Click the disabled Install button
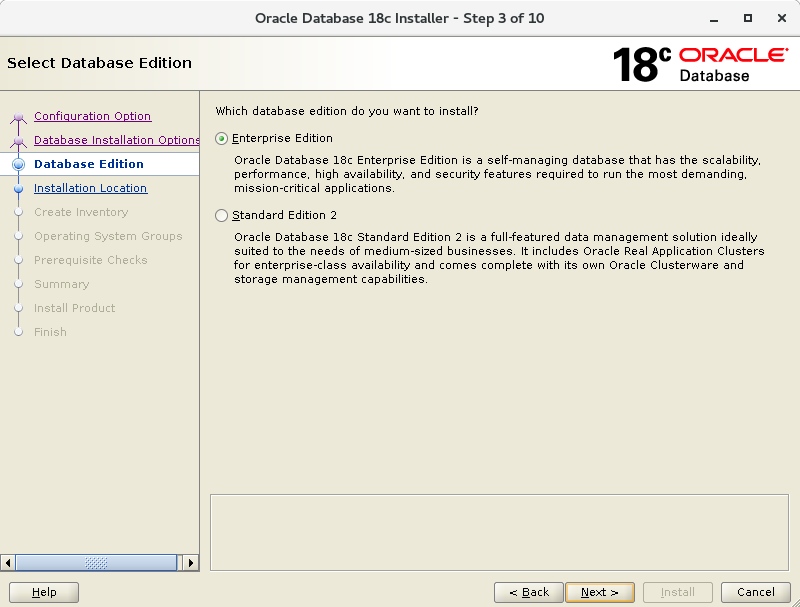 coord(678,592)
